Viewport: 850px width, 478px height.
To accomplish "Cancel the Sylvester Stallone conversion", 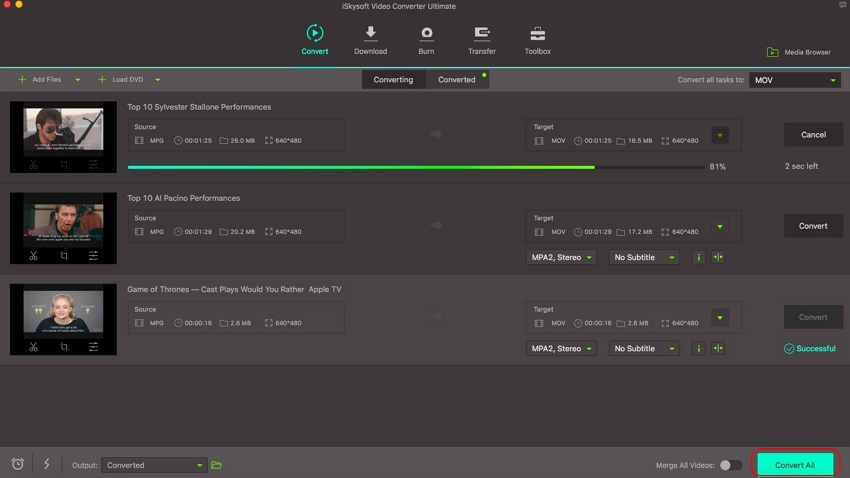I will 813,135.
